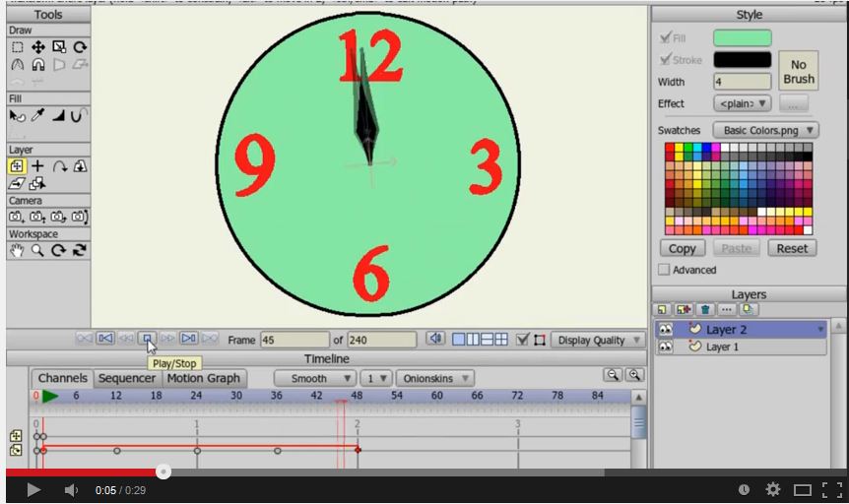Open the interval dropdown showing 1
Screen dimensions: 849x504
click(x=376, y=378)
